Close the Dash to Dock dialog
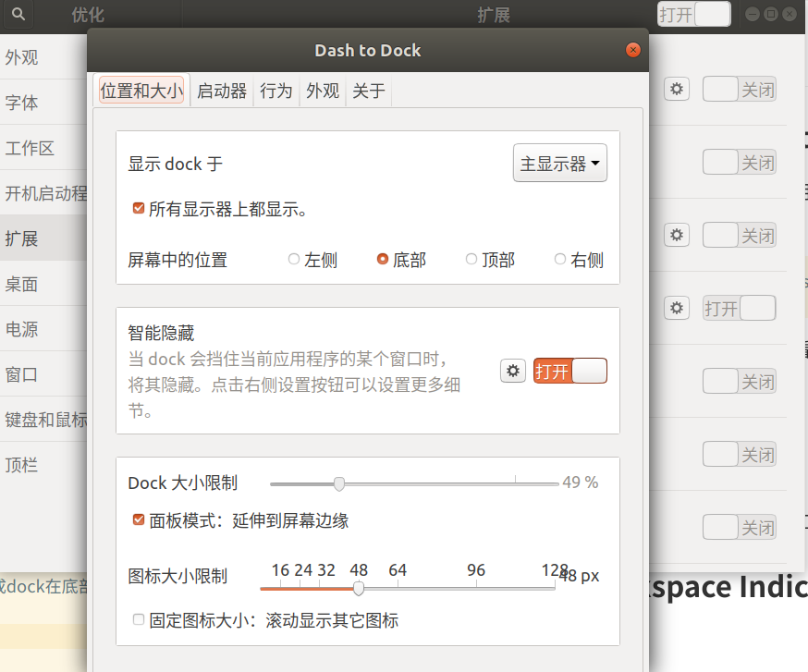 (632, 50)
